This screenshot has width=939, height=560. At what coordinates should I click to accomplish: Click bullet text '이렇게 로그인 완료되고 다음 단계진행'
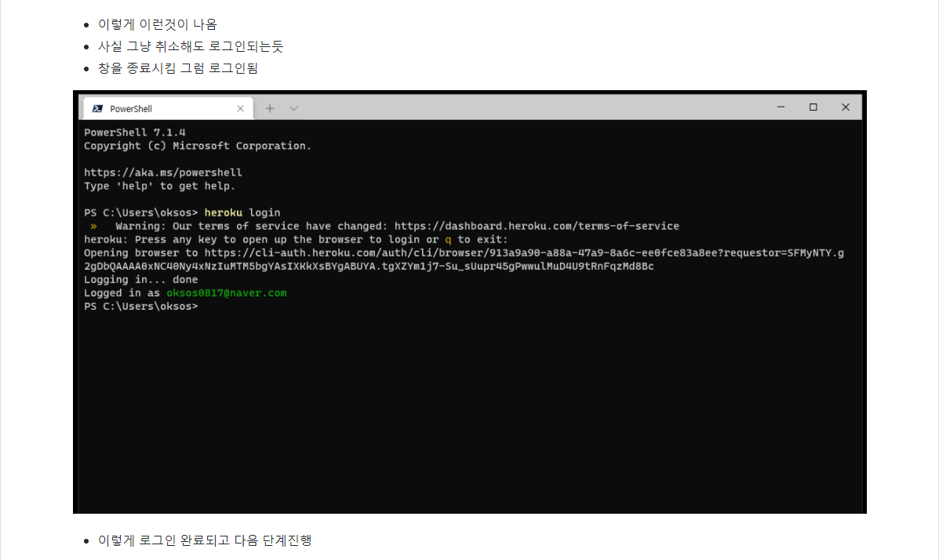click(205, 540)
